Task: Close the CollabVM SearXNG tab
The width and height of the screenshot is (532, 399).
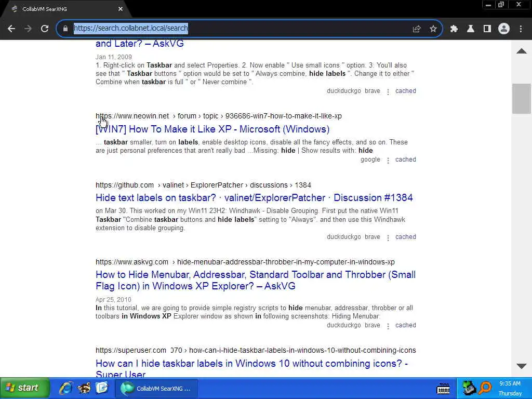Action: (x=121, y=9)
